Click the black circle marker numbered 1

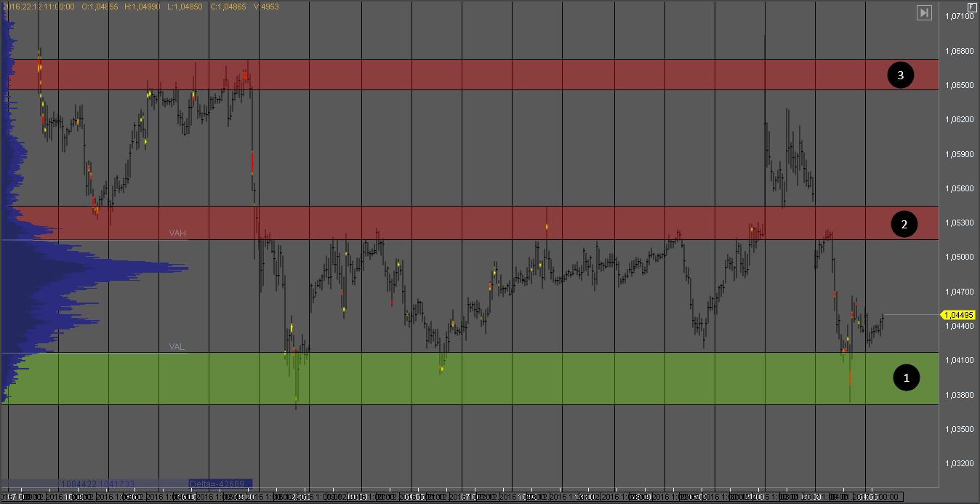pos(906,377)
